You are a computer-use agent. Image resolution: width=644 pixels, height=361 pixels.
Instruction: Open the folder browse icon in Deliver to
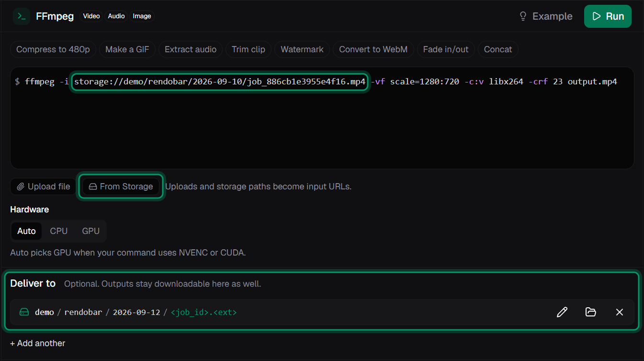click(591, 312)
